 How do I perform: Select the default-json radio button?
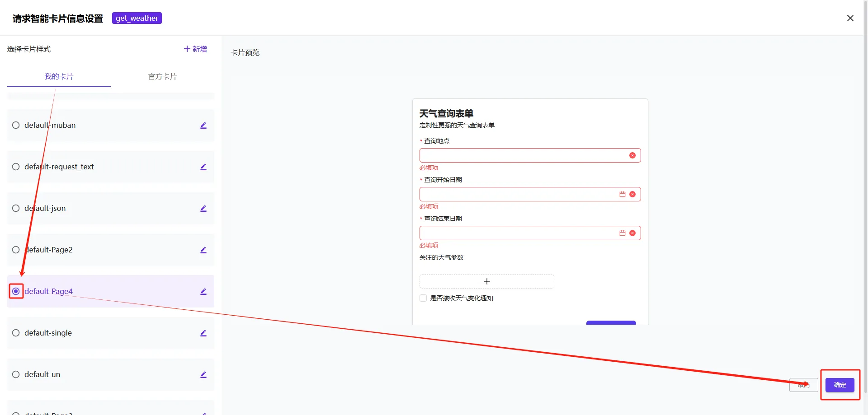tap(16, 208)
